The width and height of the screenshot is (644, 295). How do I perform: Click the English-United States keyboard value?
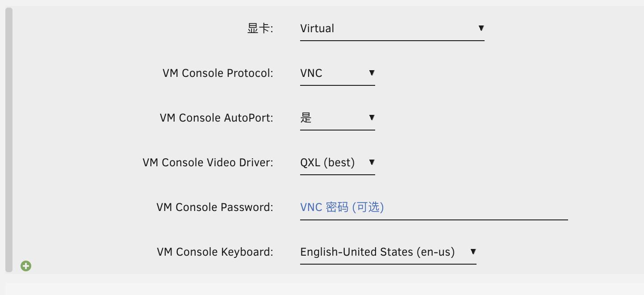[x=377, y=252]
